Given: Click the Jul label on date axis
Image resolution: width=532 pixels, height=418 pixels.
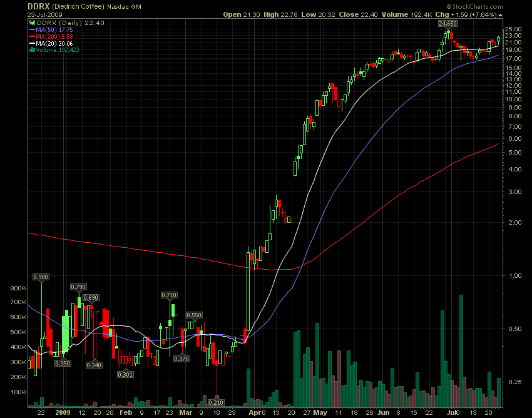Looking at the screenshot, I should tap(452, 412).
